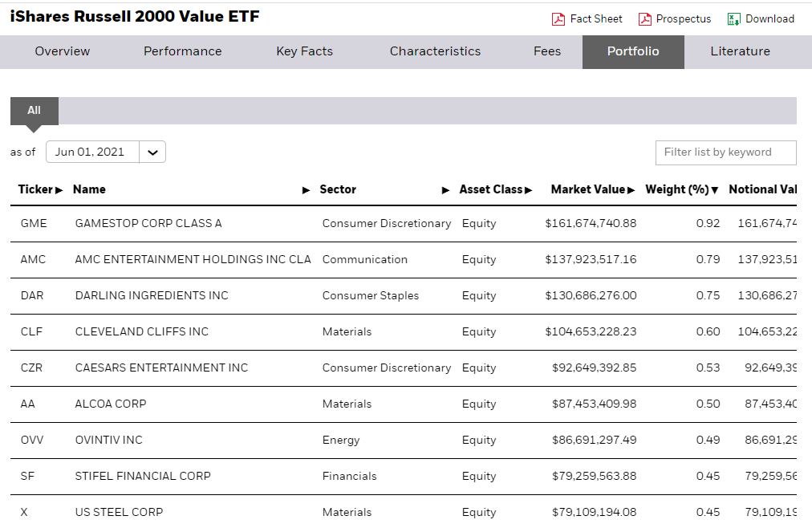The width and height of the screenshot is (812, 528).
Task: Select the DAR ticker cell
Action: tap(32, 296)
